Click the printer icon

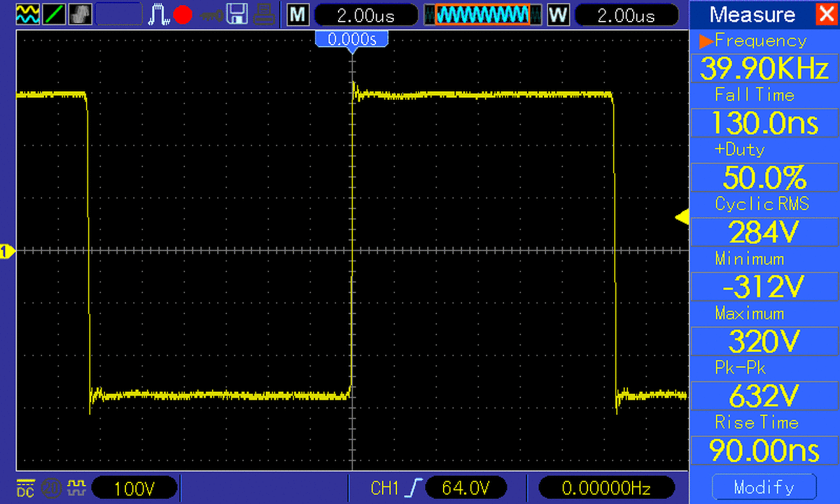[x=264, y=14]
